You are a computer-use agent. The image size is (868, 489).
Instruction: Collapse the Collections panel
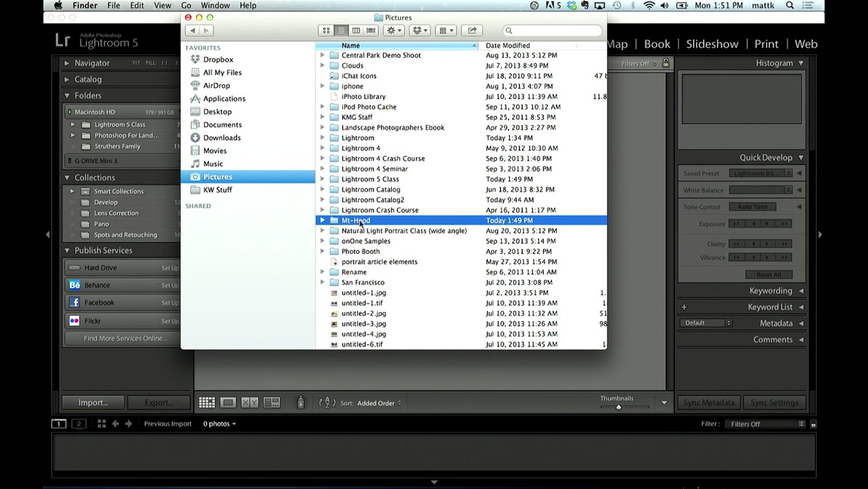click(x=67, y=178)
